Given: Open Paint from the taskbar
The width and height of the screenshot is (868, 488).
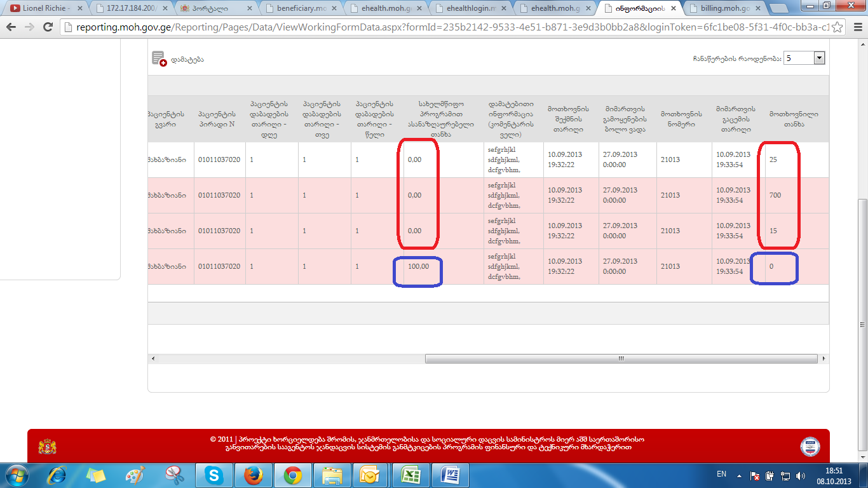Looking at the screenshot, I should 135,475.
